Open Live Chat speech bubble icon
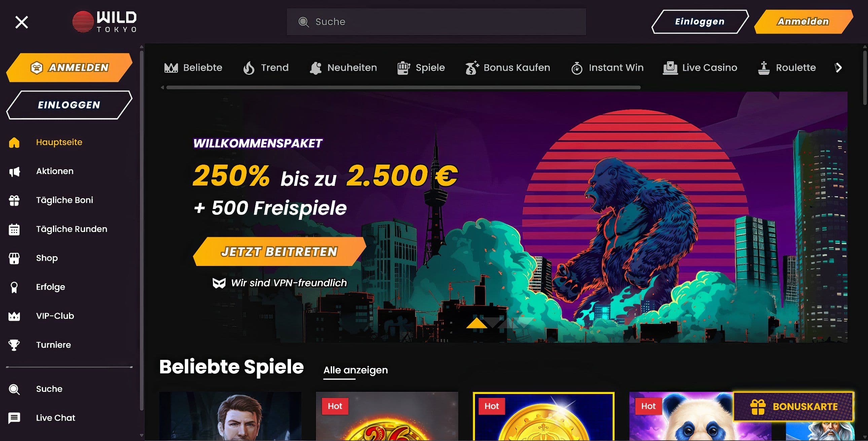The width and height of the screenshot is (868, 441). [x=14, y=418]
